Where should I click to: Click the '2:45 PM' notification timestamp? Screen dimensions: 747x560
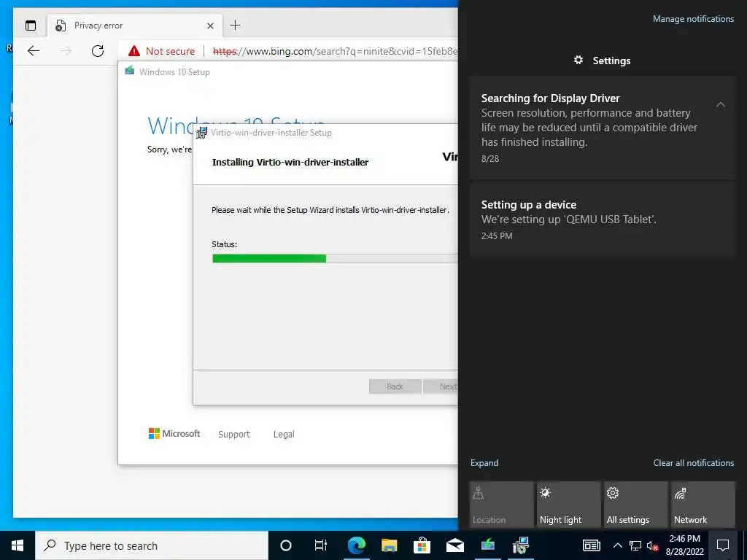(497, 236)
